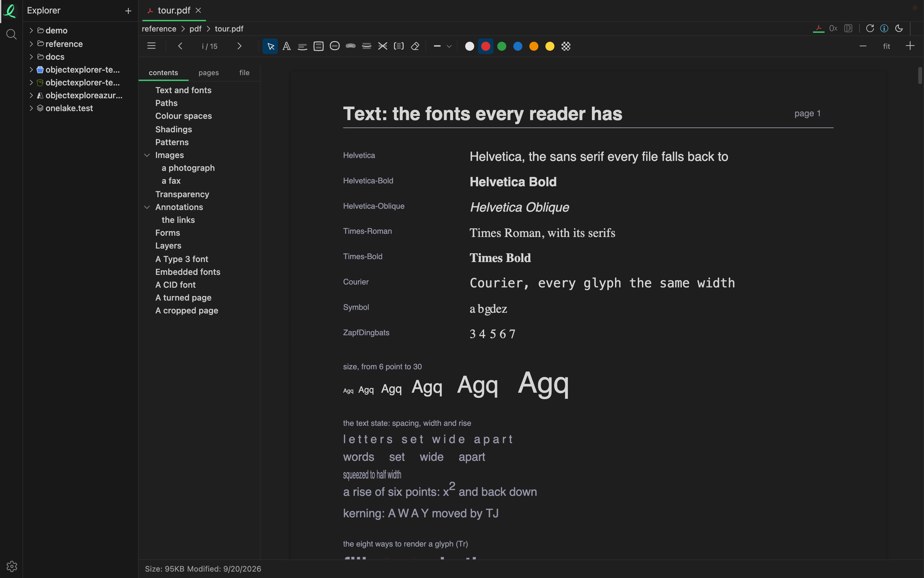Screen dimensions: 924x578
Task: Toggle the sidebar with the hamburger icon
Action: point(151,46)
